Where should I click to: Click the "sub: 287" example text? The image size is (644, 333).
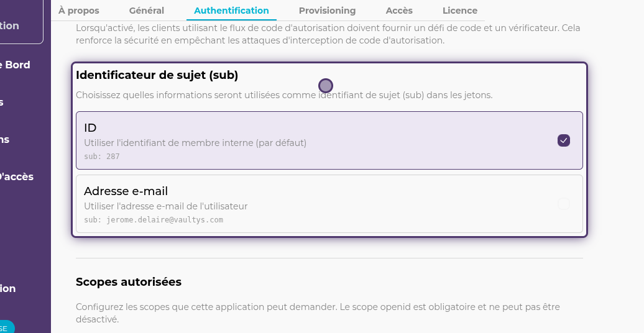coord(102,157)
